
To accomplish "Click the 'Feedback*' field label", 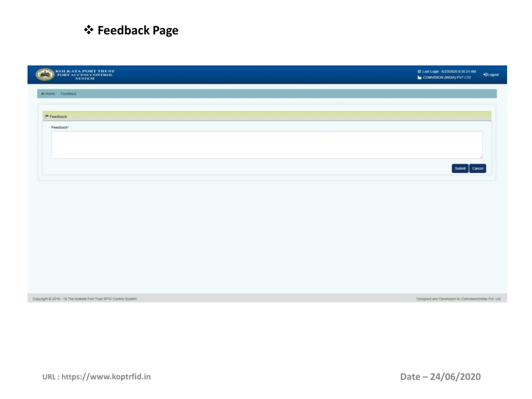I will coord(60,127).
